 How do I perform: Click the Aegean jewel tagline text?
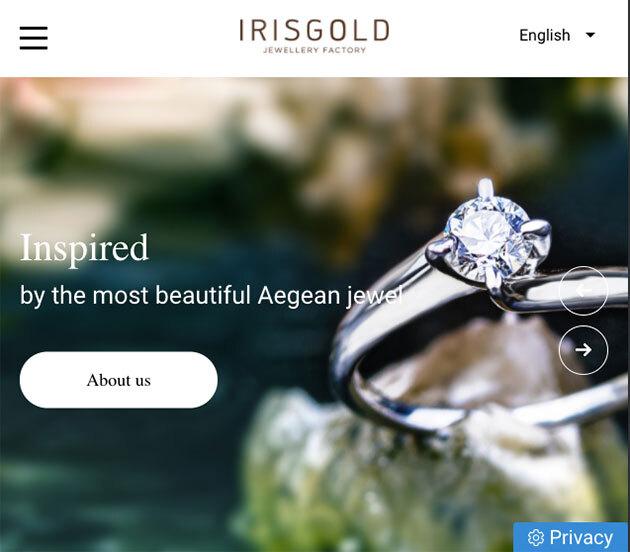point(211,295)
